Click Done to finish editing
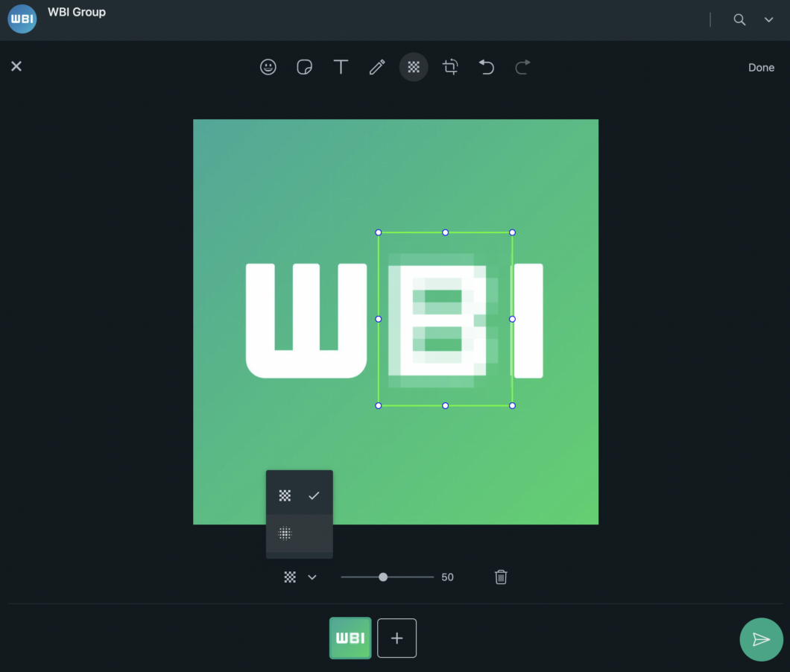 point(761,68)
